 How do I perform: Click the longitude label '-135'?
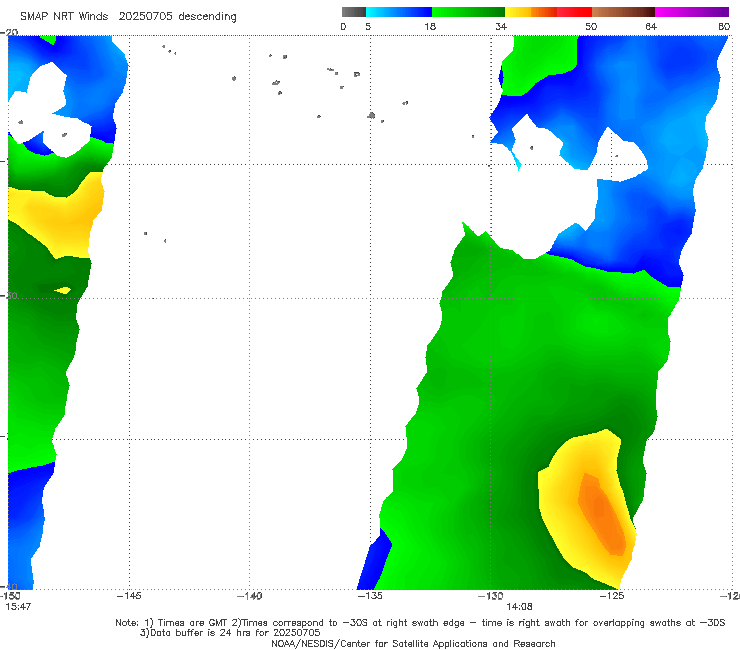click(370, 596)
